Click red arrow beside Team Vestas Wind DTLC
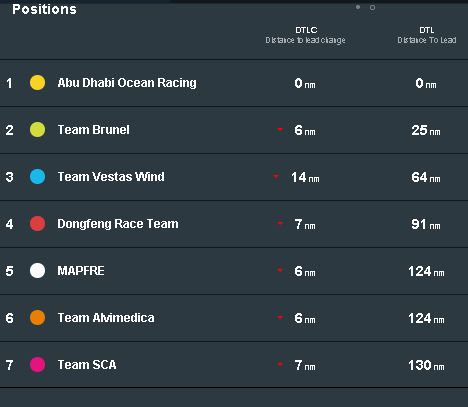 (276, 176)
